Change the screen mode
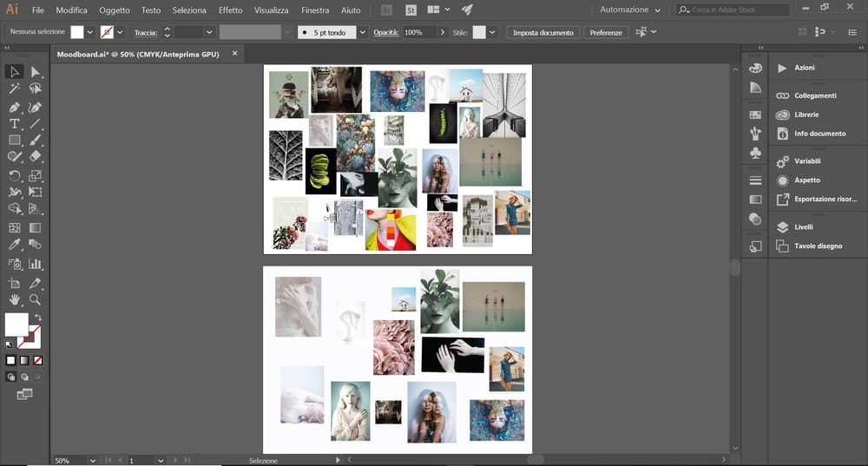This screenshot has height=466, width=868. pos(24,394)
